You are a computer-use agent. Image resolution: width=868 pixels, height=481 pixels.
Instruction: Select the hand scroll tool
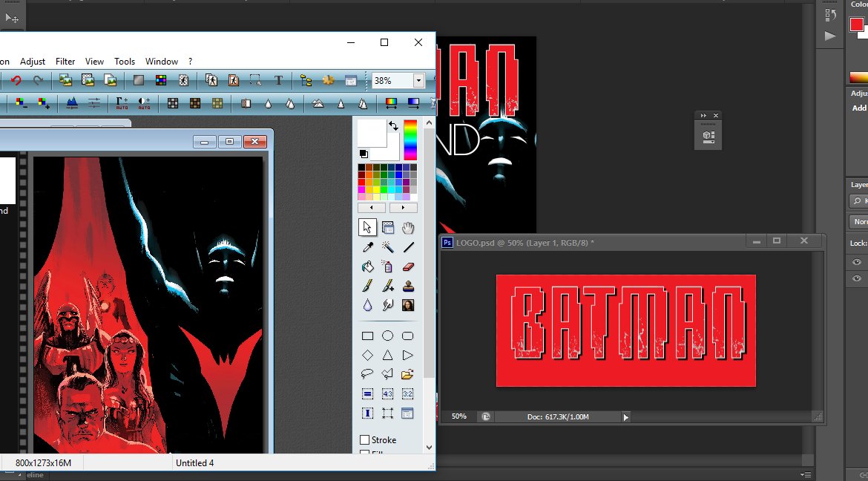pyautogui.click(x=408, y=228)
